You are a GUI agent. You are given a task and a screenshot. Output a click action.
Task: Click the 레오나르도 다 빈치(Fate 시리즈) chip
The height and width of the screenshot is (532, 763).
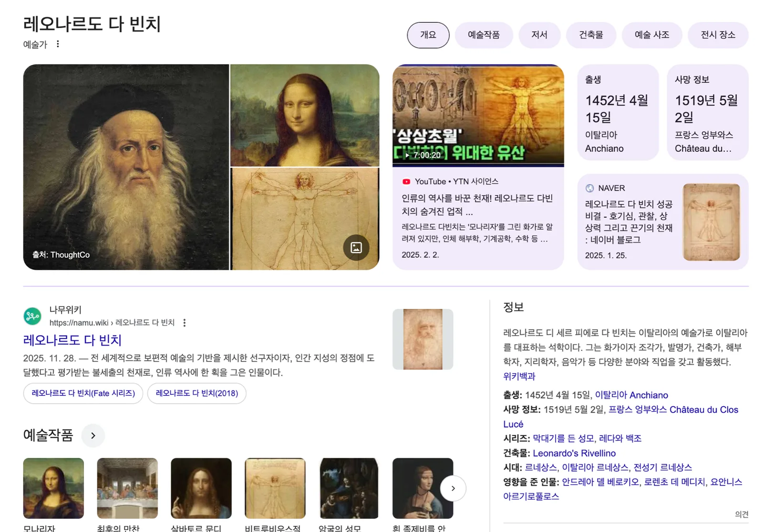tap(83, 393)
